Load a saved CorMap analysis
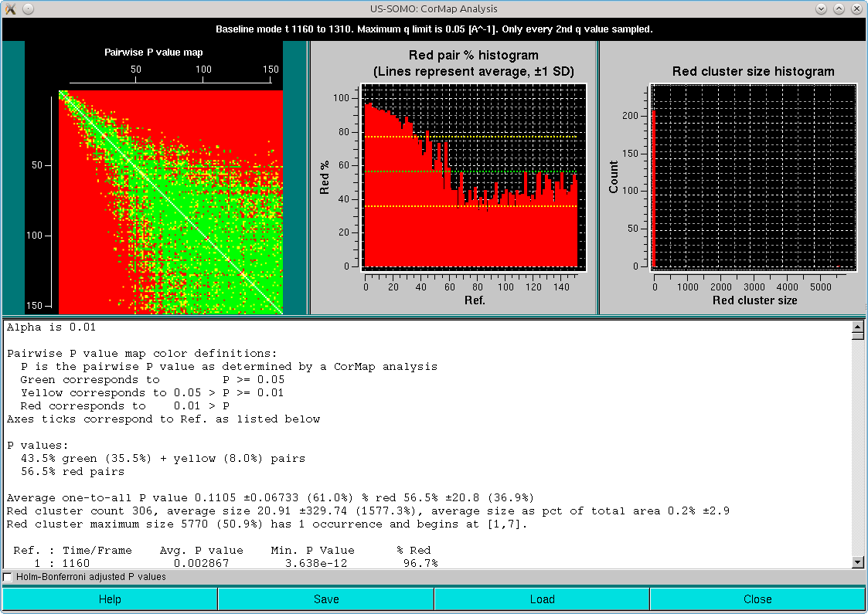This screenshot has height=614, width=868. click(x=542, y=599)
